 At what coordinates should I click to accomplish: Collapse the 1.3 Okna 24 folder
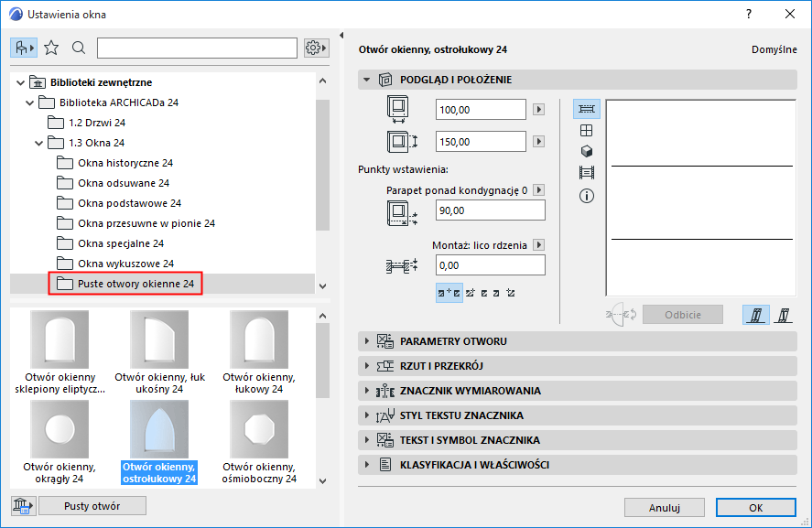click(38, 143)
